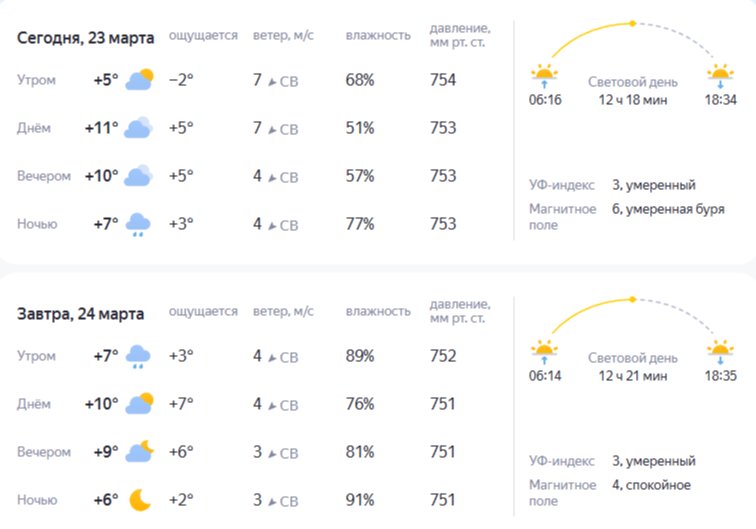The image size is (756, 529).
Task: Click today's sunset icon above 18:34
Action: click(720, 75)
